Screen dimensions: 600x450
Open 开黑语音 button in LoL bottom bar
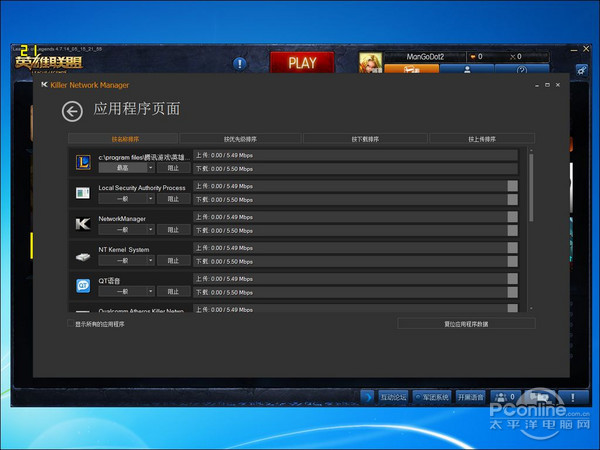(470, 397)
